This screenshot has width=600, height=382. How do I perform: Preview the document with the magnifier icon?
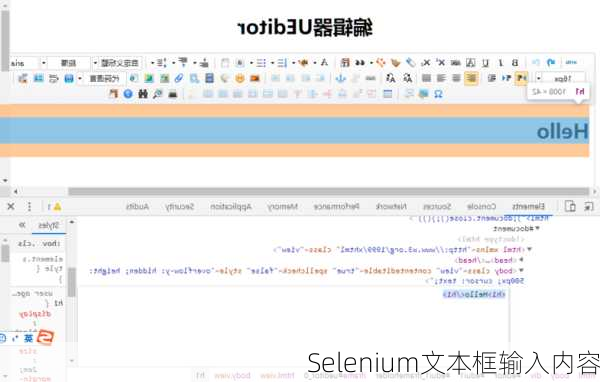click(x=158, y=94)
